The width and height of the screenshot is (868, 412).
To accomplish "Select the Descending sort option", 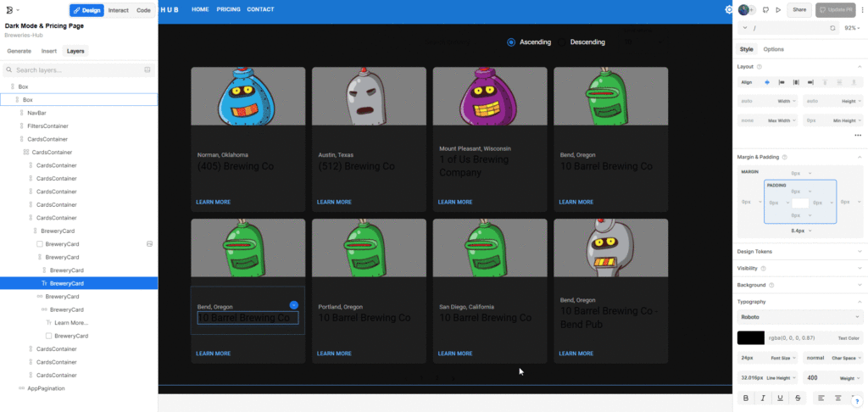I will click(x=587, y=42).
